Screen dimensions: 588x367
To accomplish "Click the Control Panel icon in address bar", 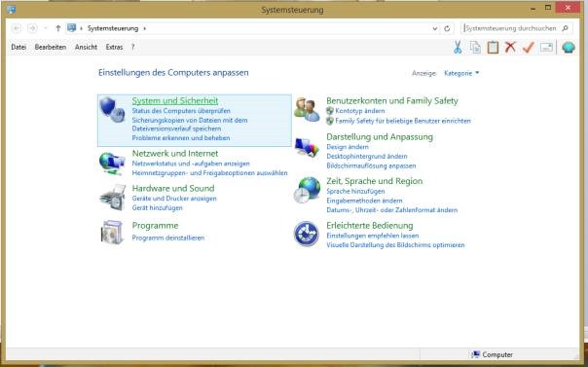I will click(72, 27).
